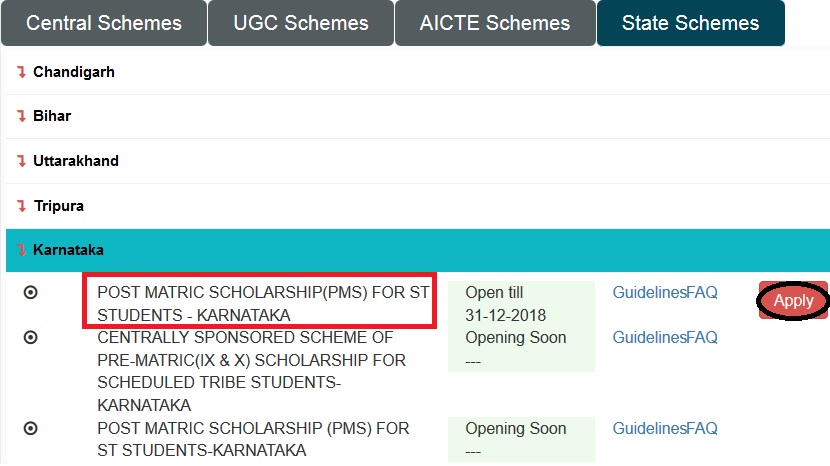Switch to the Central Schemes tab
Screen dimensions: 830x466
(104, 23)
